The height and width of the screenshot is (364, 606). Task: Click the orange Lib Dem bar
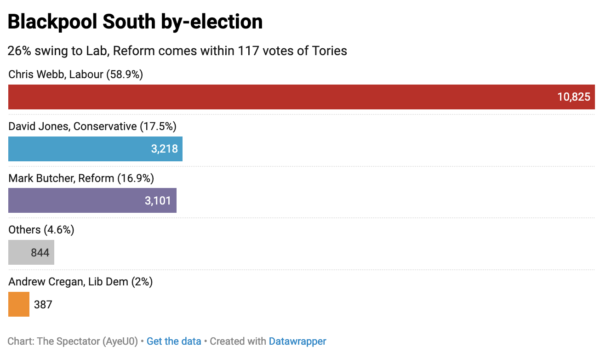tap(19, 304)
